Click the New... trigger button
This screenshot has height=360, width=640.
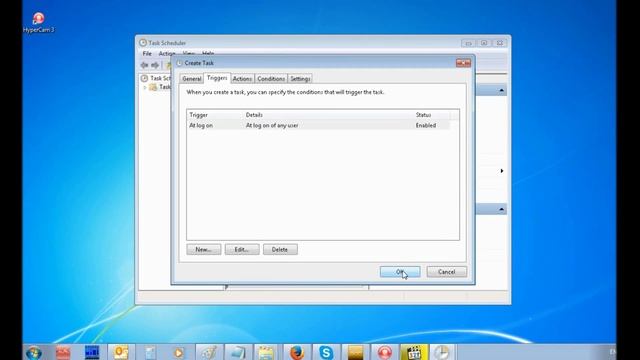(x=204, y=249)
